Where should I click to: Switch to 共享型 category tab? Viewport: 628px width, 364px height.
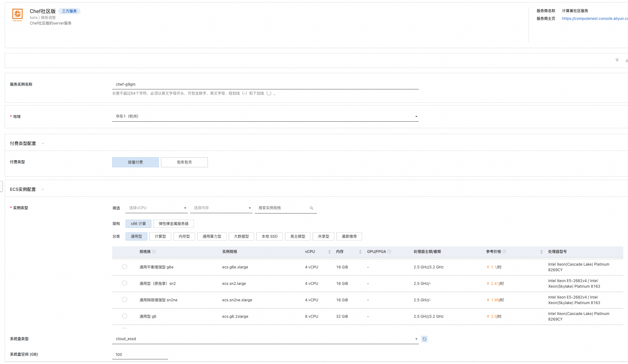(323, 236)
